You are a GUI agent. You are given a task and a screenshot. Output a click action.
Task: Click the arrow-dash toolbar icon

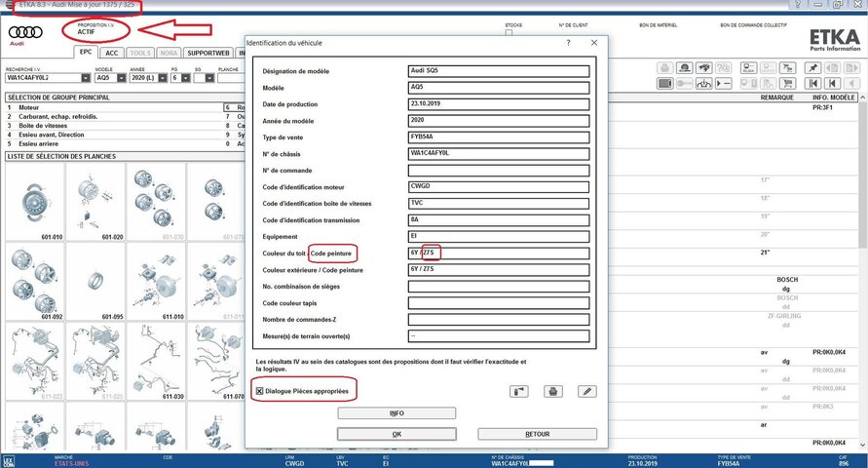pos(724,84)
